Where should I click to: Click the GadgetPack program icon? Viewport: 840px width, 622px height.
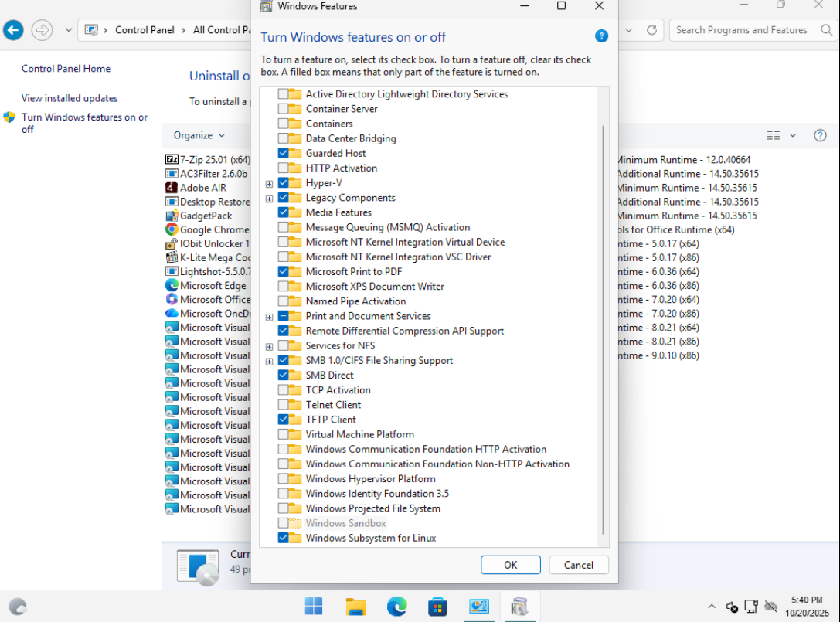tap(172, 216)
